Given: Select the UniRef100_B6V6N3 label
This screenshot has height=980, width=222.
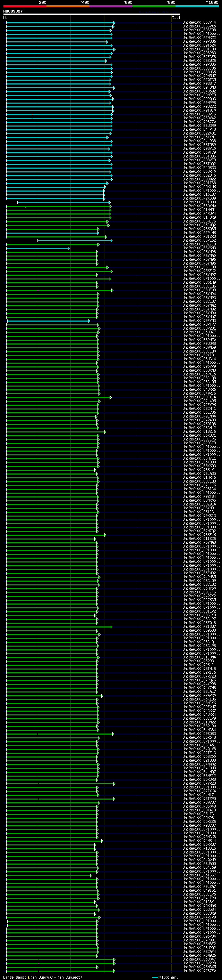Looking at the screenshot, I should 199,248.
